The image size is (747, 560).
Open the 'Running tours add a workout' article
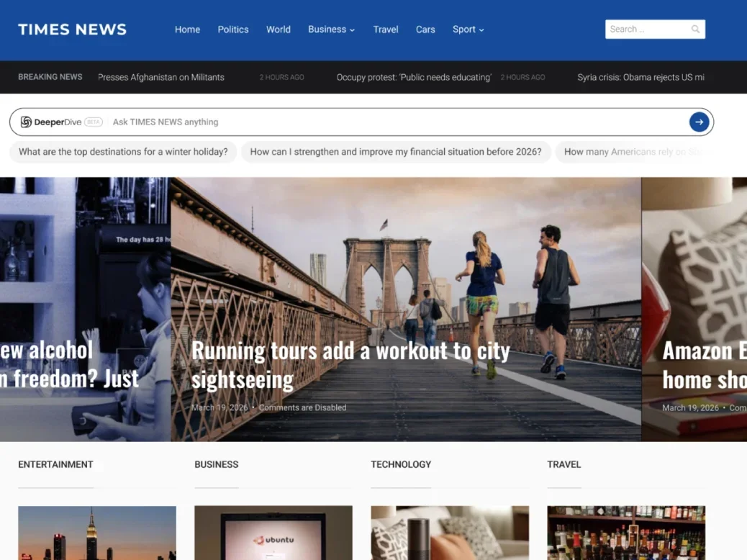350,363
